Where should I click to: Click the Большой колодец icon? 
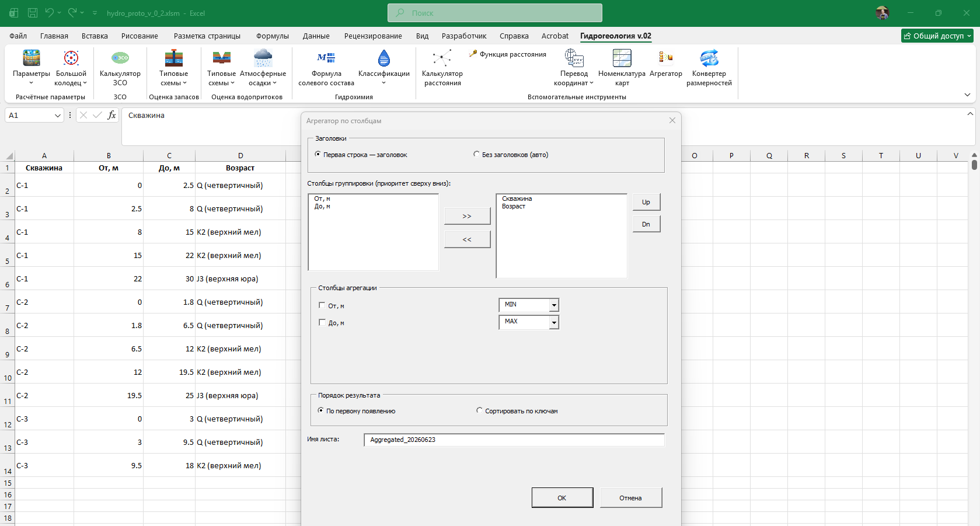click(x=71, y=58)
